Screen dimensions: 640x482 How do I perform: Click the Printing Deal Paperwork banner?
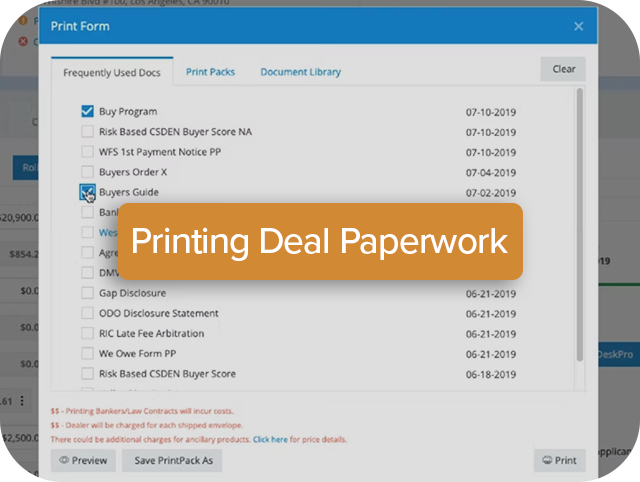(320, 242)
